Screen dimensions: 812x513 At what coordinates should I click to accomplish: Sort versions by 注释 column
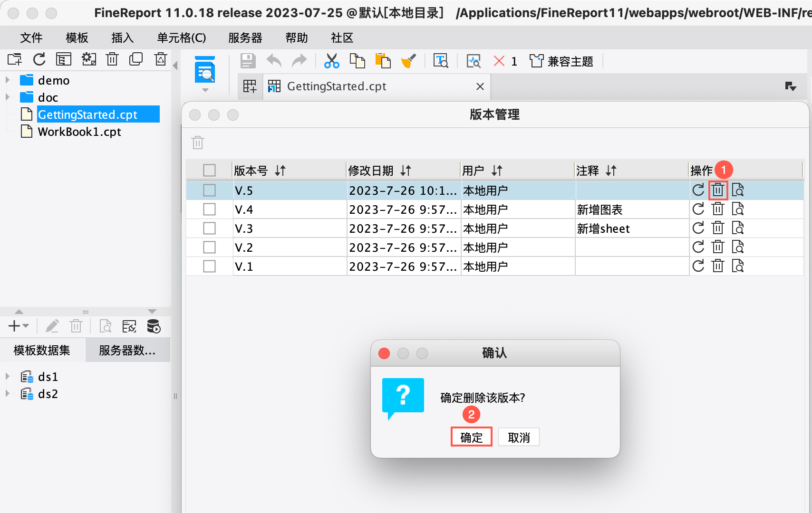611,170
